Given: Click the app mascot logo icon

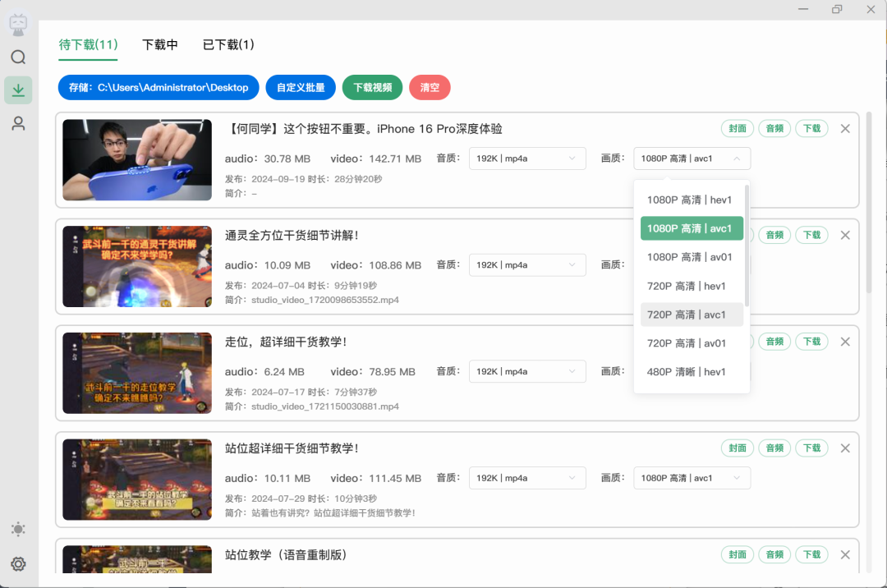Looking at the screenshot, I should point(18,25).
